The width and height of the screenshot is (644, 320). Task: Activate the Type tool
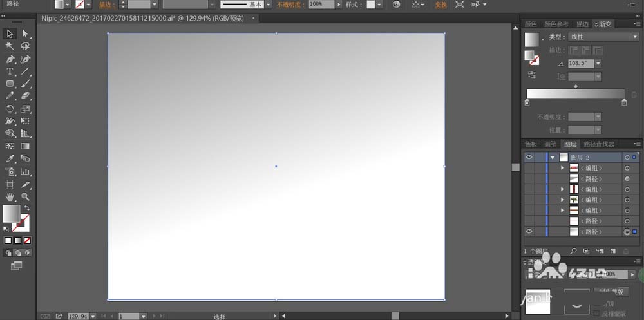[10, 71]
